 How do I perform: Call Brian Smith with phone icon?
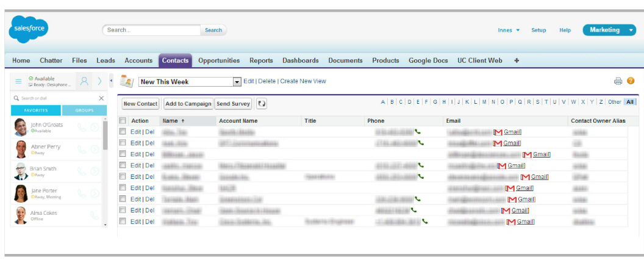point(82,172)
